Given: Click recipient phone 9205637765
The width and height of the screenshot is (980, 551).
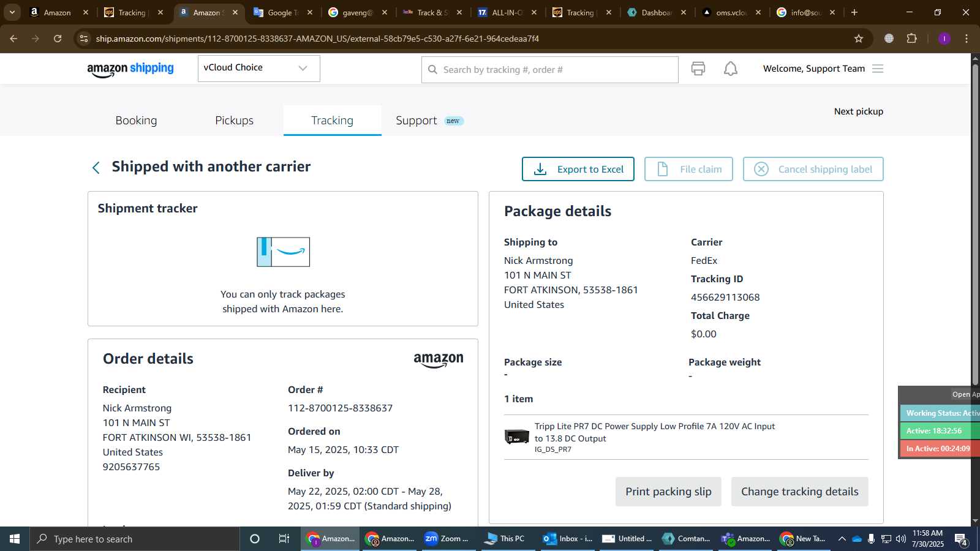Looking at the screenshot, I should [x=131, y=467].
